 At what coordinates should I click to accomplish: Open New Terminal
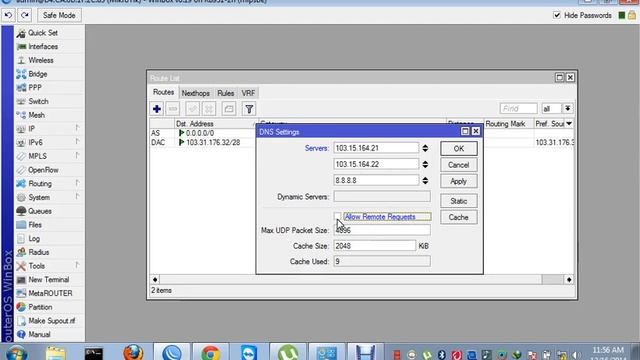click(48, 280)
